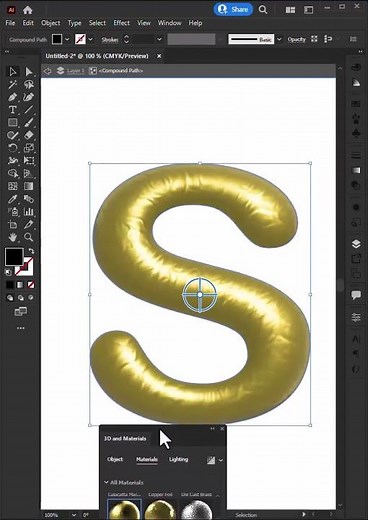Open the Select menu
Screen dimensions: 368x520
click(97, 23)
